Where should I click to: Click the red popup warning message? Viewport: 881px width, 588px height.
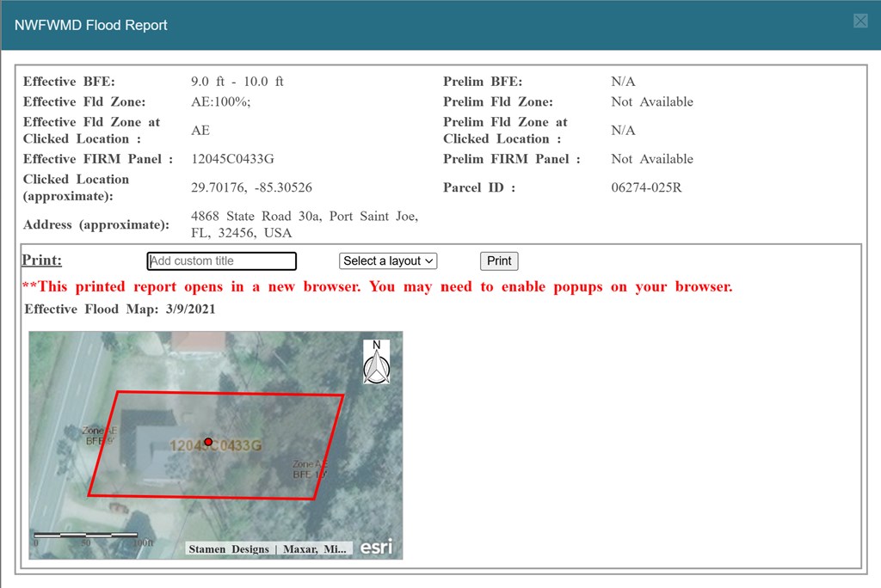tap(377, 286)
